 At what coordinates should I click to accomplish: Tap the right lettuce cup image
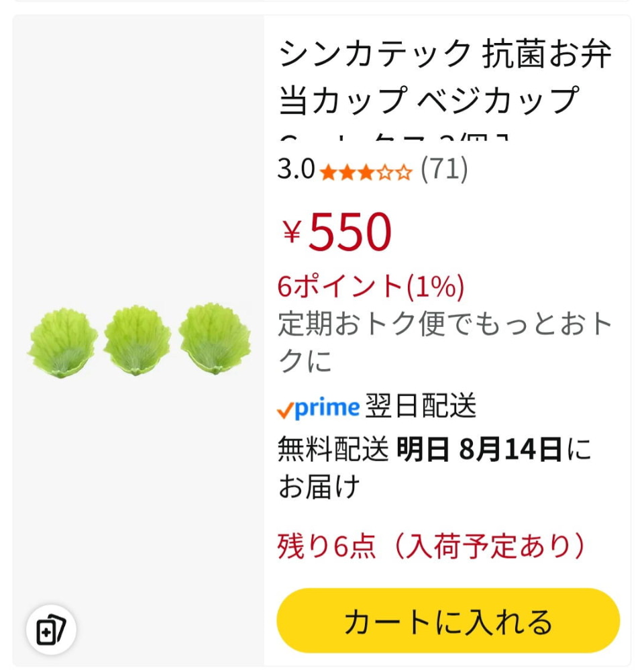point(215,338)
